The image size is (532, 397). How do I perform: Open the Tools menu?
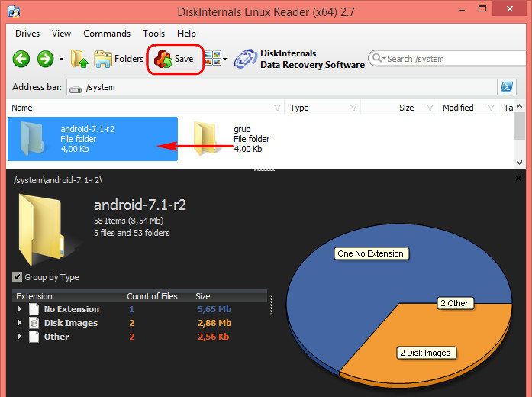click(153, 34)
